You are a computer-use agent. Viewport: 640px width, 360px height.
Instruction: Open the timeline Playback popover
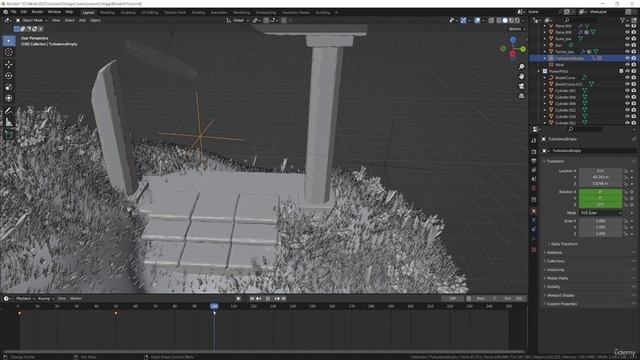(25, 299)
